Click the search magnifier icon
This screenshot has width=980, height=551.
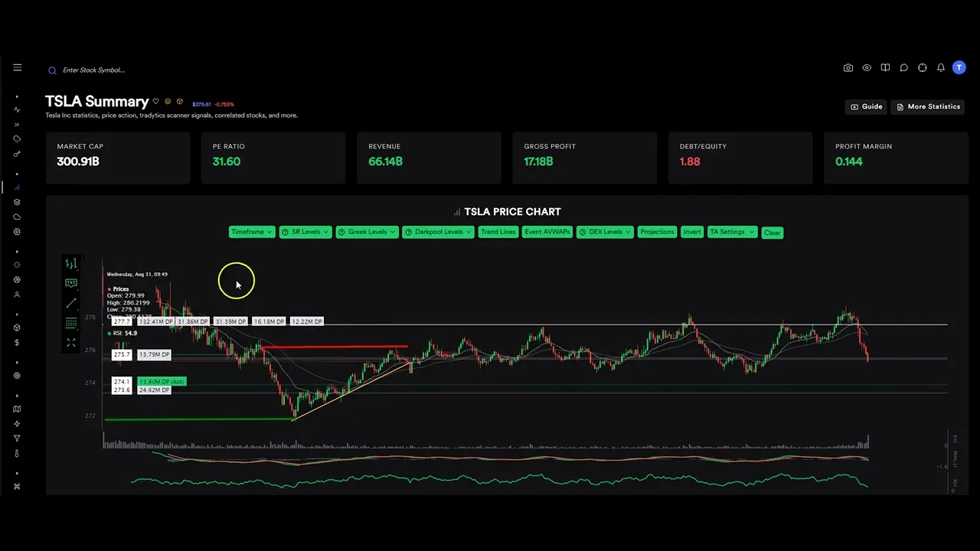pyautogui.click(x=52, y=70)
